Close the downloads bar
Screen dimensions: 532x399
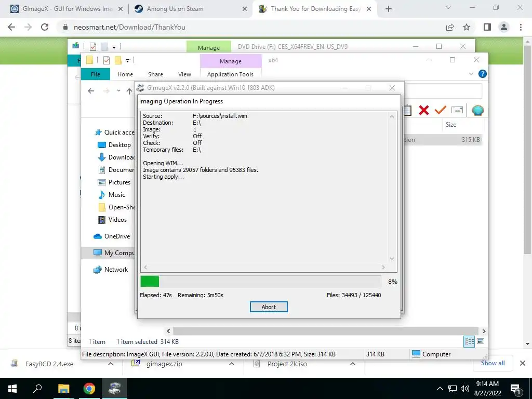(523, 363)
